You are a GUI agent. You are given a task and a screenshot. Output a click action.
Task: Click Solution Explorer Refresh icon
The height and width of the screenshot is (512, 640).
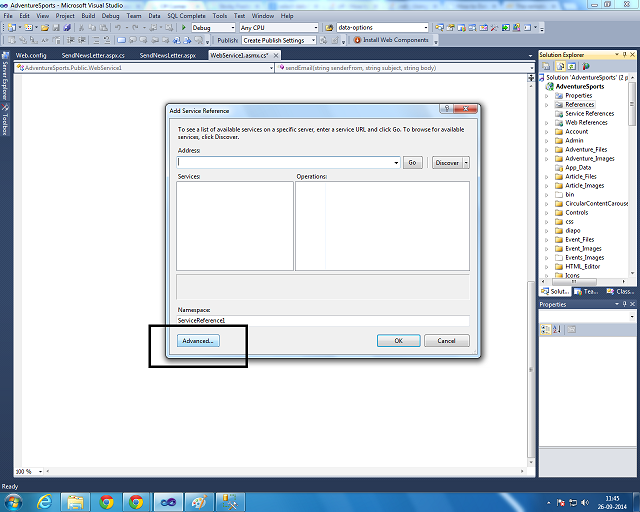(571, 66)
